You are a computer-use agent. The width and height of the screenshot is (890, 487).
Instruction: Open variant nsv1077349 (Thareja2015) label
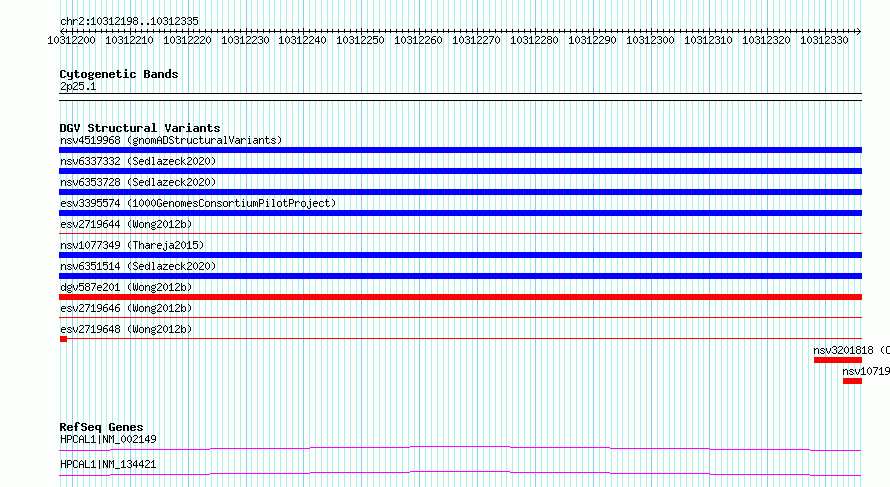[x=132, y=245]
